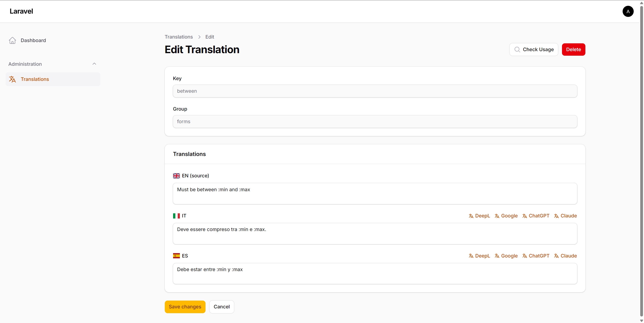Click the Delete button
This screenshot has height=323, width=644.
574,49
